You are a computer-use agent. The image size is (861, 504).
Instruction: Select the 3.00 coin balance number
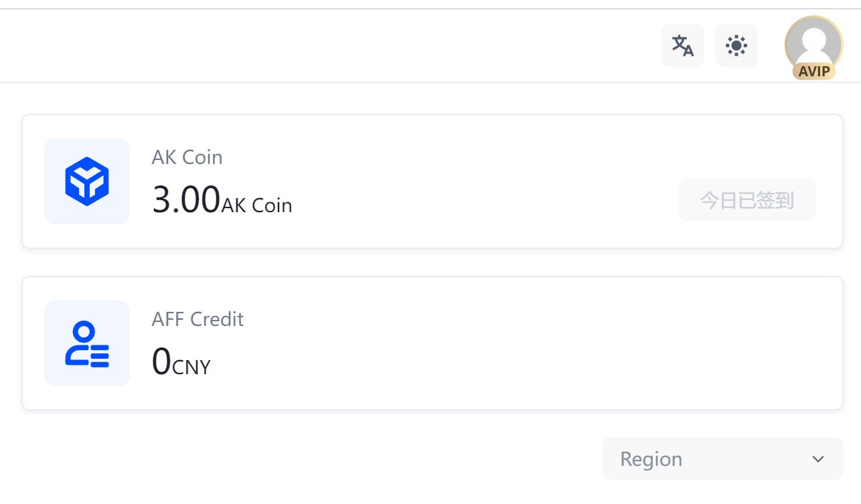click(x=186, y=199)
